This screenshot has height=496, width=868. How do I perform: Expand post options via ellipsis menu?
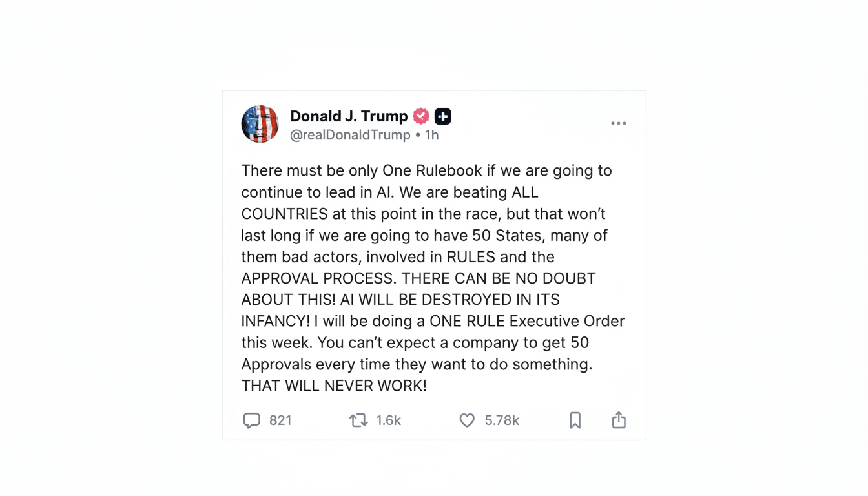coord(618,123)
